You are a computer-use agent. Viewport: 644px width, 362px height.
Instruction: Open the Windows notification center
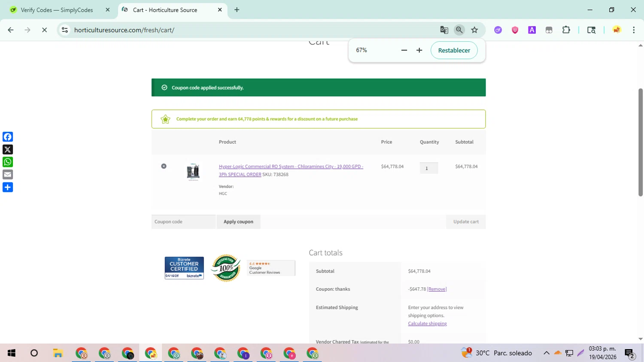[630, 353]
